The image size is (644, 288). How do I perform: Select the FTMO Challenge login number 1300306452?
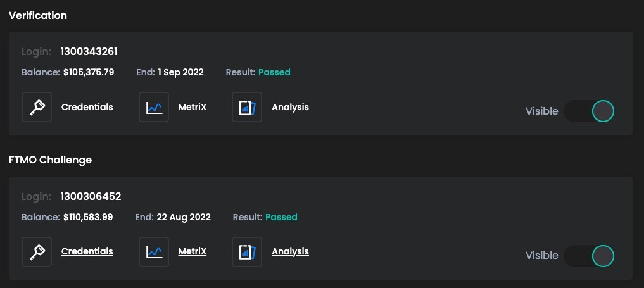(x=91, y=196)
